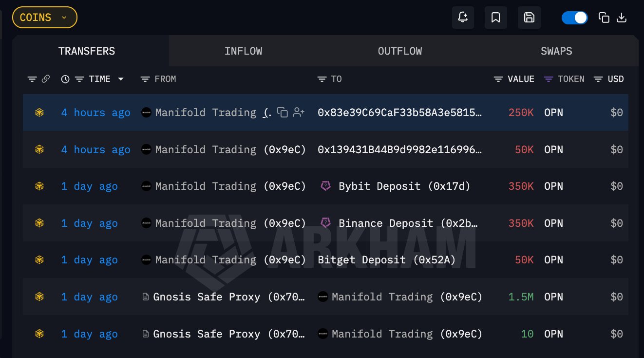This screenshot has height=358, width=644.
Task: Switch to the OUTFLOW tab
Action: tap(400, 51)
